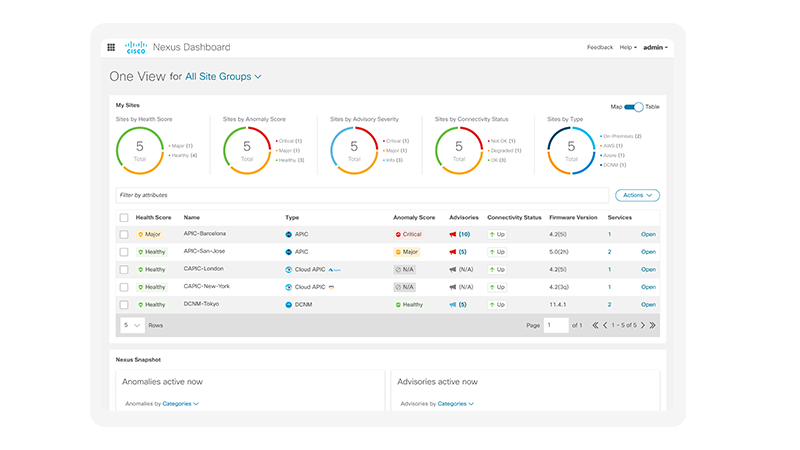Click the AWS icon beside CAPIC-New-York Cloud APIC

(x=332, y=287)
